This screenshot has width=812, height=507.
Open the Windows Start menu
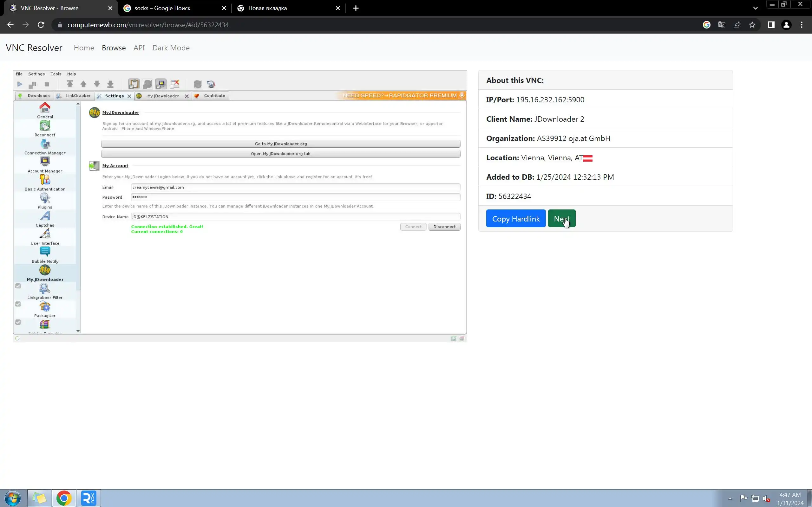point(13,498)
